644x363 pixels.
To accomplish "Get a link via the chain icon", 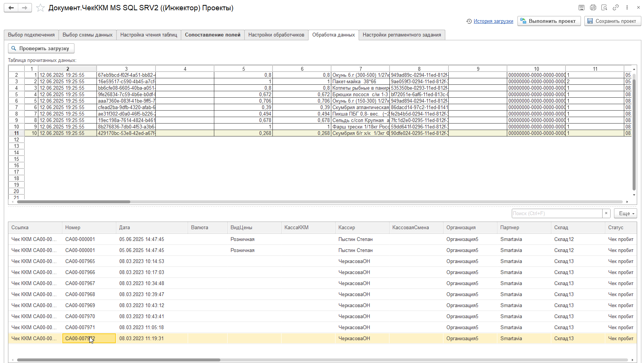I will coord(616,8).
